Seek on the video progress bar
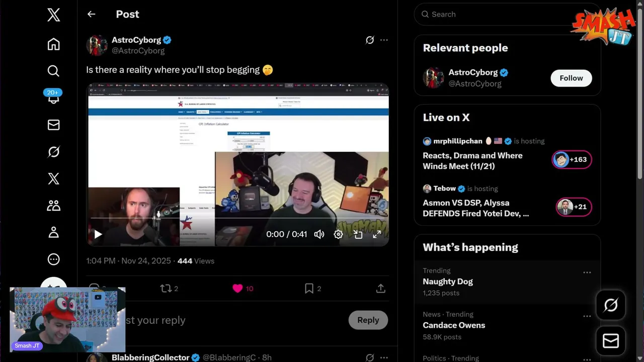 point(237,218)
